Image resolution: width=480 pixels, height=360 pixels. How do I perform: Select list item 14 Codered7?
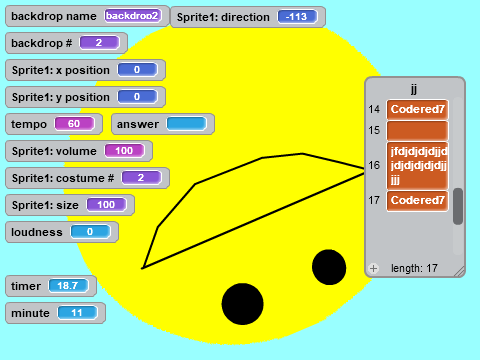(x=417, y=109)
